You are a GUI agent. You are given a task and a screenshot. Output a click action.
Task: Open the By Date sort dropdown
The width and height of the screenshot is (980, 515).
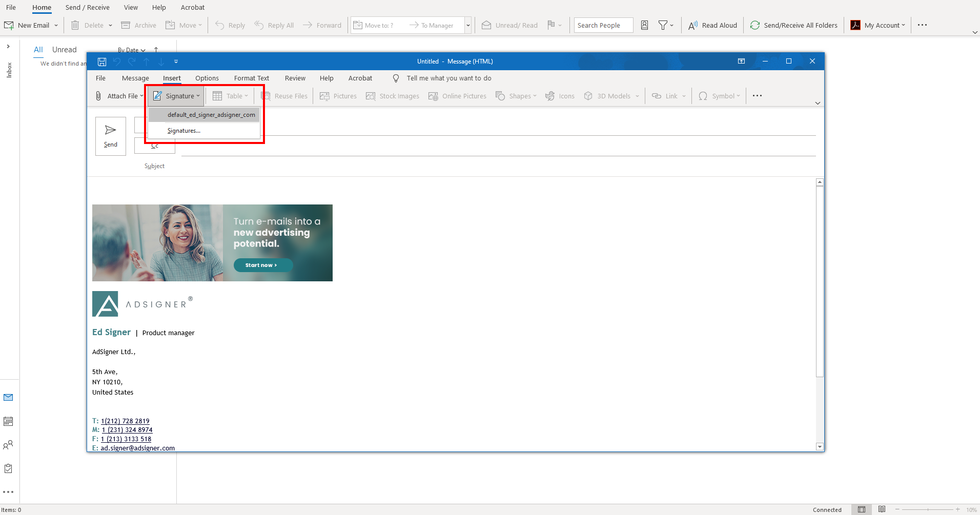(x=132, y=50)
